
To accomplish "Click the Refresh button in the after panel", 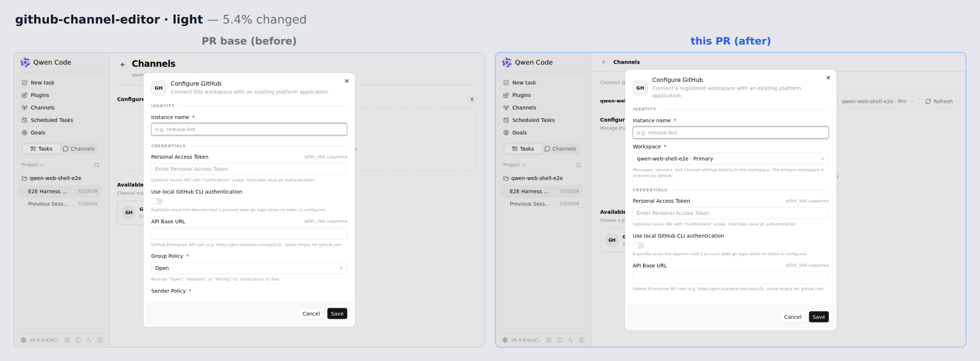I will coord(939,102).
